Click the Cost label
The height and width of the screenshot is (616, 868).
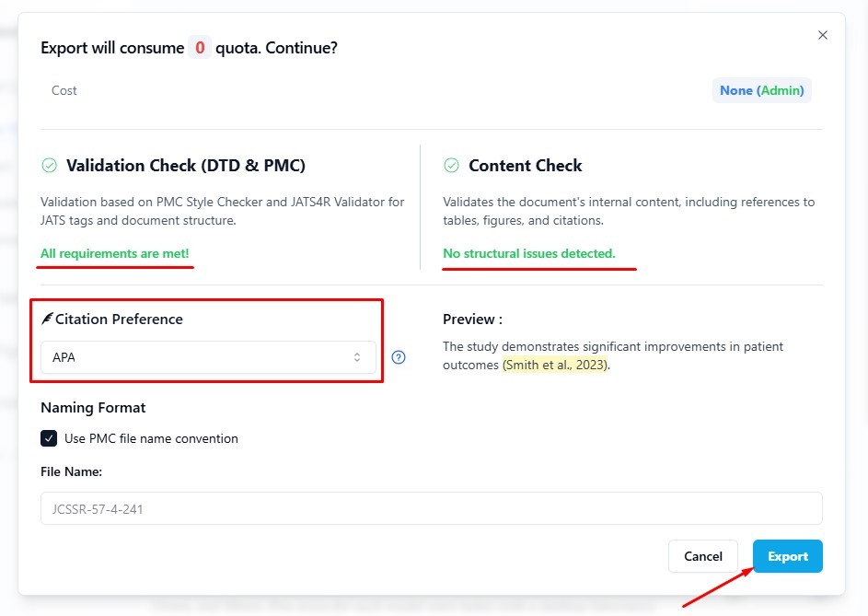64,90
